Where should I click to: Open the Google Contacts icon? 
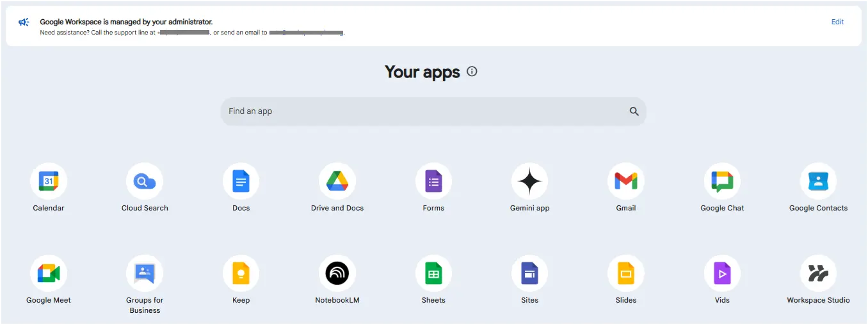point(818,181)
